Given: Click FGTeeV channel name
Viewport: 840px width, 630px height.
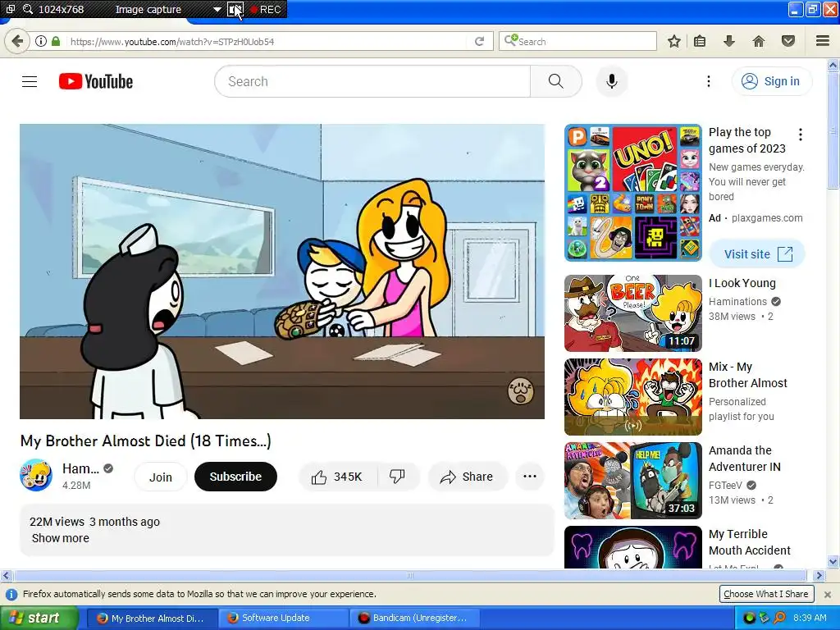Looking at the screenshot, I should click(725, 486).
